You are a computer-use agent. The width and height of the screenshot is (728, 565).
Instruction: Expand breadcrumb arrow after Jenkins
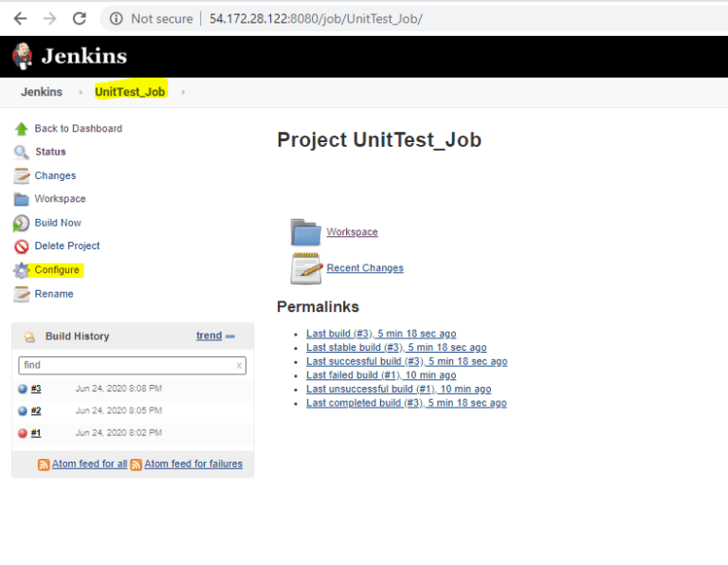(81, 92)
